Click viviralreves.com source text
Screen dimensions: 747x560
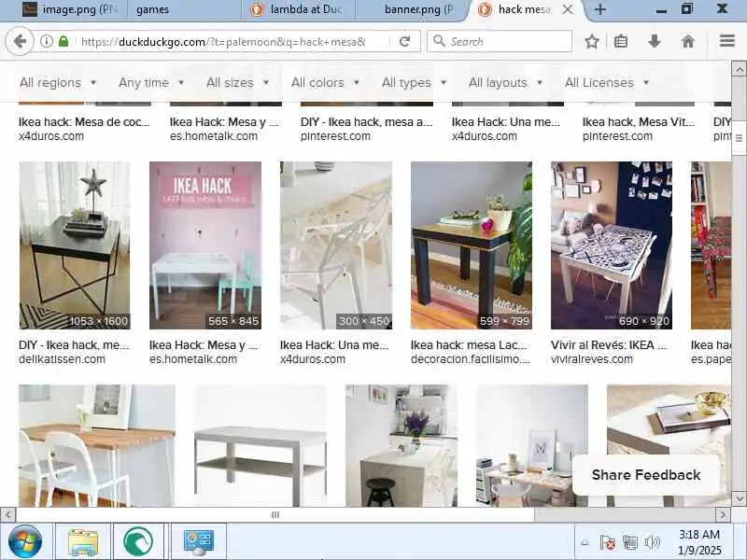tap(592, 359)
